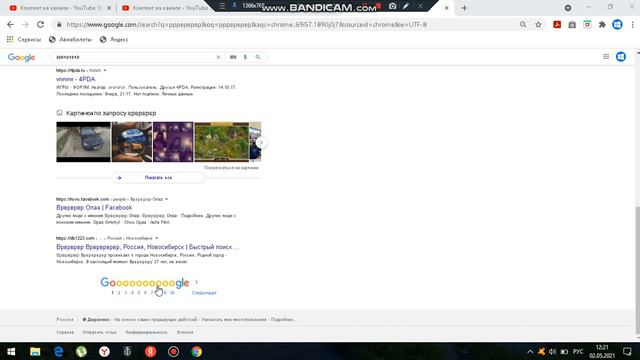Go to the Следующая next page link
640x360 pixels.
[x=204, y=293]
